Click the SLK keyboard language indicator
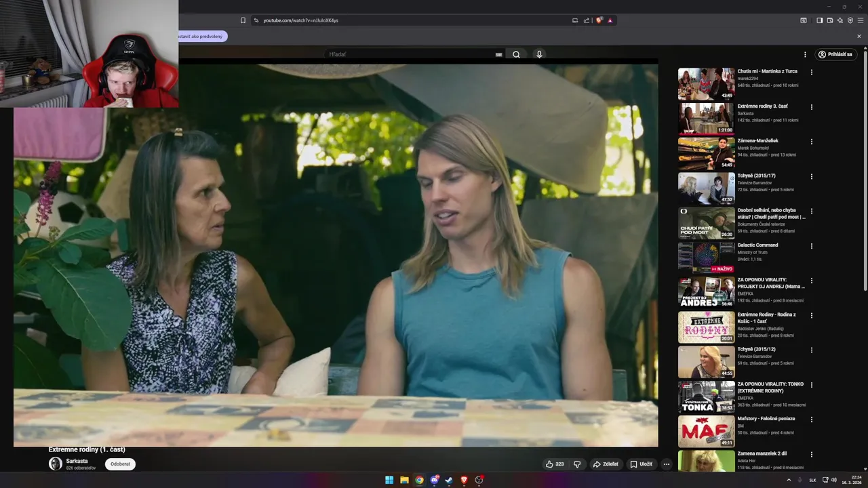 coord(812,480)
